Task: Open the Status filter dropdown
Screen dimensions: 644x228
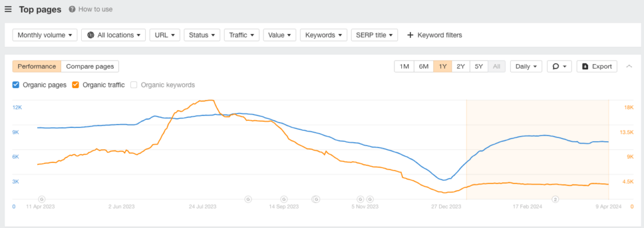Action: (x=202, y=35)
